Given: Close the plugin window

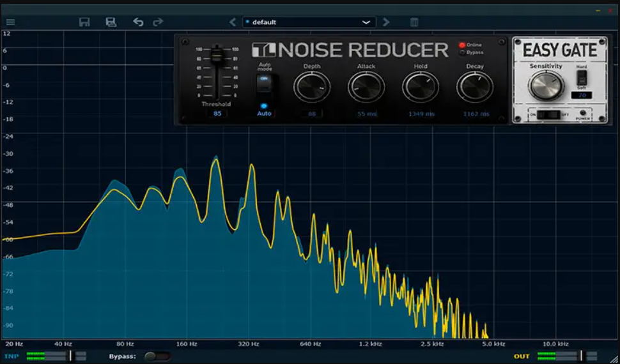Looking at the screenshot, I should [x=610, y=11].
